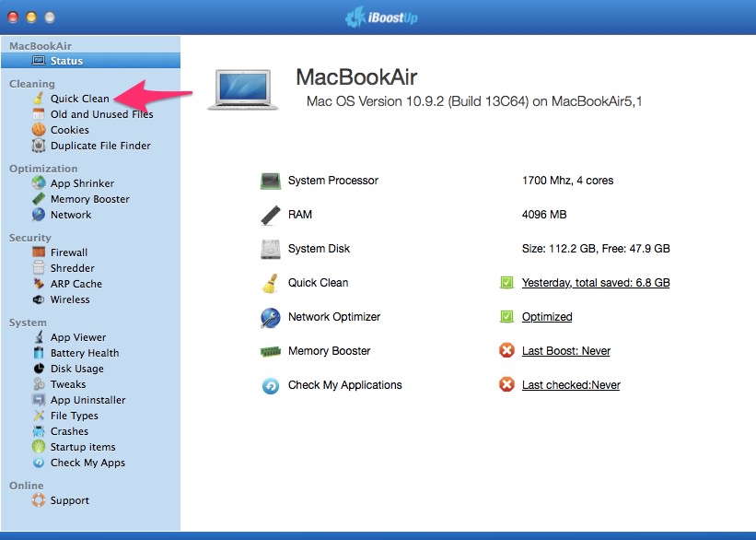The height and width of the screenshot is (540, 756).
Task: Click the green check next to Optimized
Action: pos(506,317)
